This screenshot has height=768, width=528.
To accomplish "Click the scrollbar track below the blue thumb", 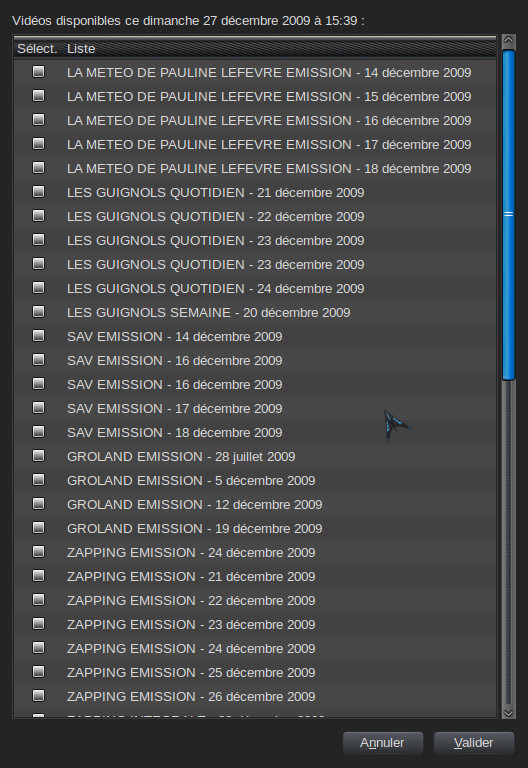I will (x=508, y=543).
